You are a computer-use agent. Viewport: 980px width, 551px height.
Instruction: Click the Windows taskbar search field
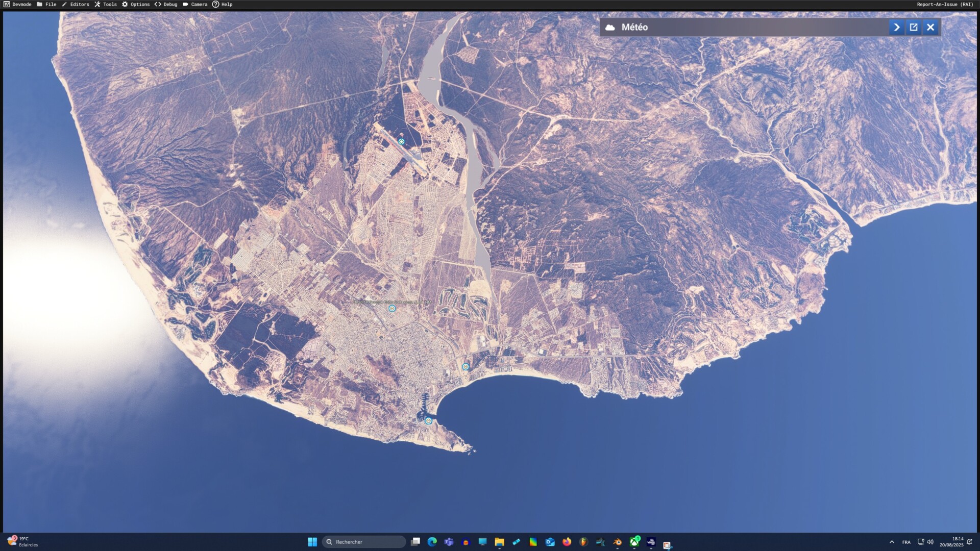pos(364,542)
